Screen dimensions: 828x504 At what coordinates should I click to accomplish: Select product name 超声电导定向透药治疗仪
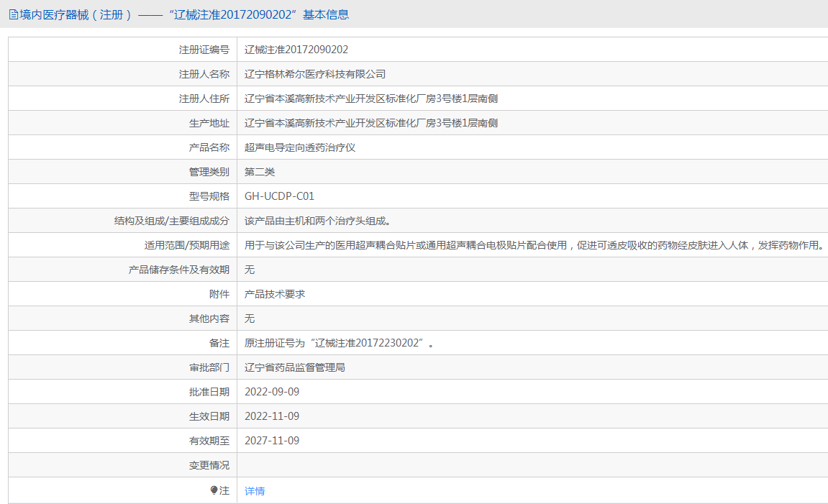(x=300, y=147)
